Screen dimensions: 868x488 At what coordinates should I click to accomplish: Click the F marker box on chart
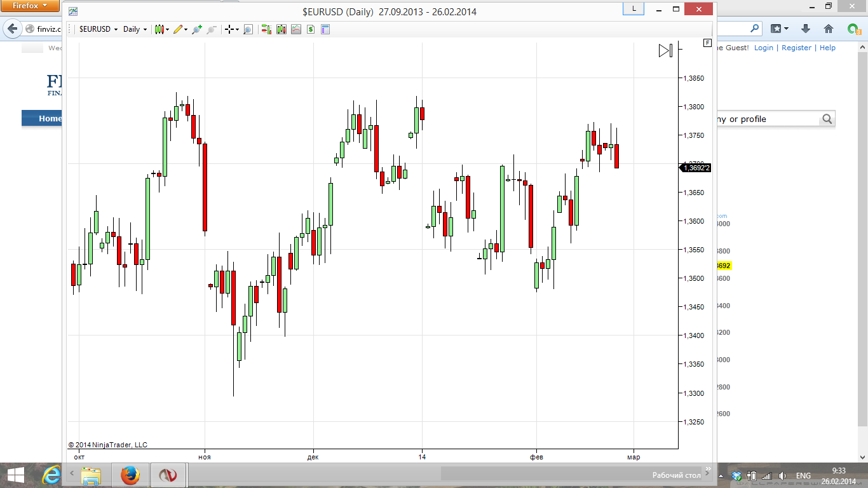[x=707, y=43]
